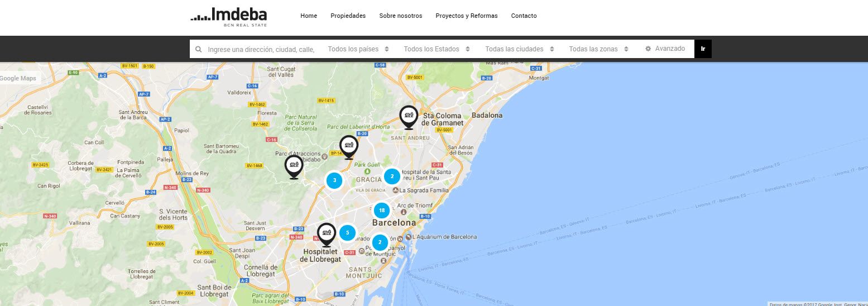This screenshot has height=306, width=868.
Task: Click the Vallirana map label
Action: coord(79,223)
